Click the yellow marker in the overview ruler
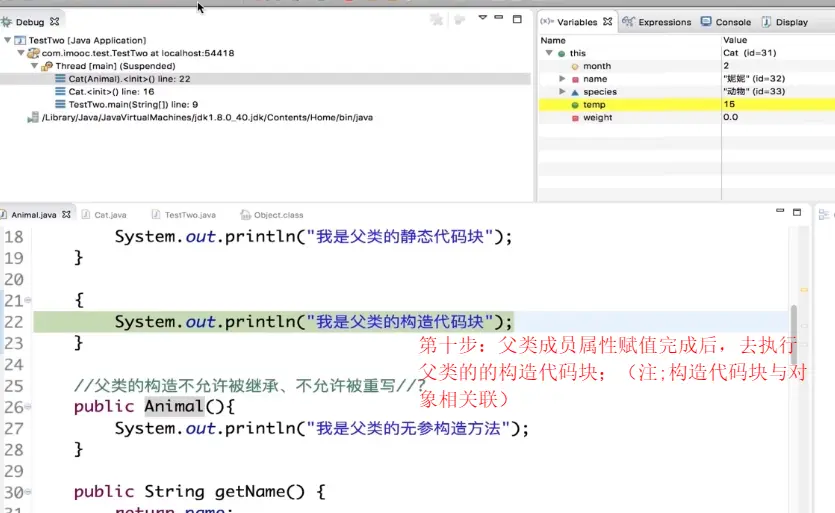This screenshot has width=835, height=513. (804, 290)
